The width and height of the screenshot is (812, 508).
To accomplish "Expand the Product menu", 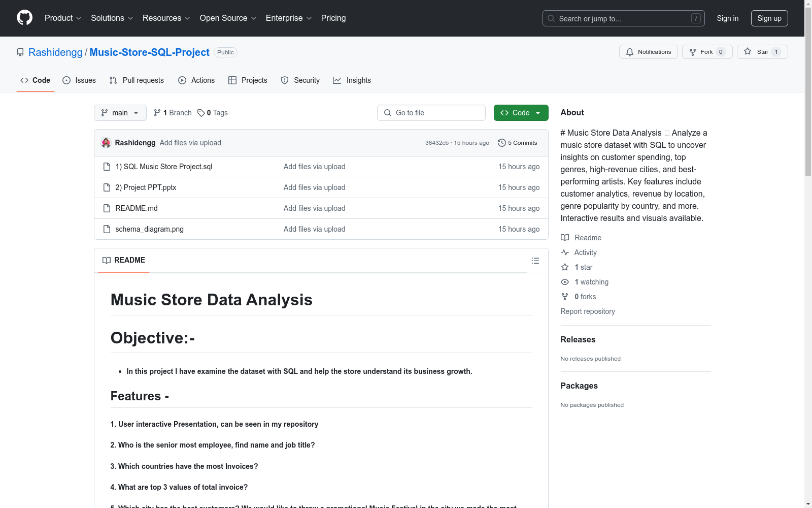I will click(x=63, y=18).
